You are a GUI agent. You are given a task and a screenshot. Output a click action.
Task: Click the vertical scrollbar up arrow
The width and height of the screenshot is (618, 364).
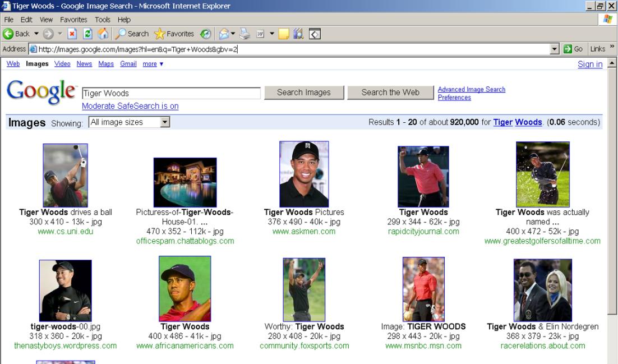tap(612, 63)
